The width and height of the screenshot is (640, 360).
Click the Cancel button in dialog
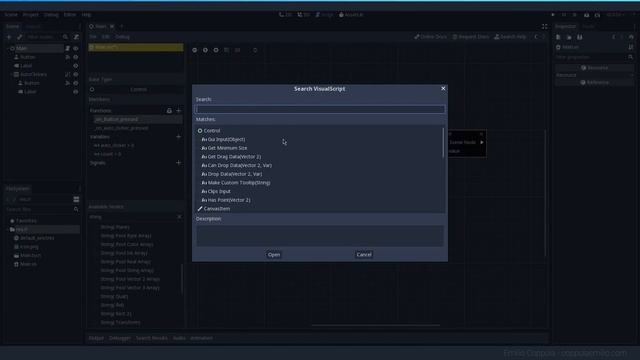click(x=364, y=255)
